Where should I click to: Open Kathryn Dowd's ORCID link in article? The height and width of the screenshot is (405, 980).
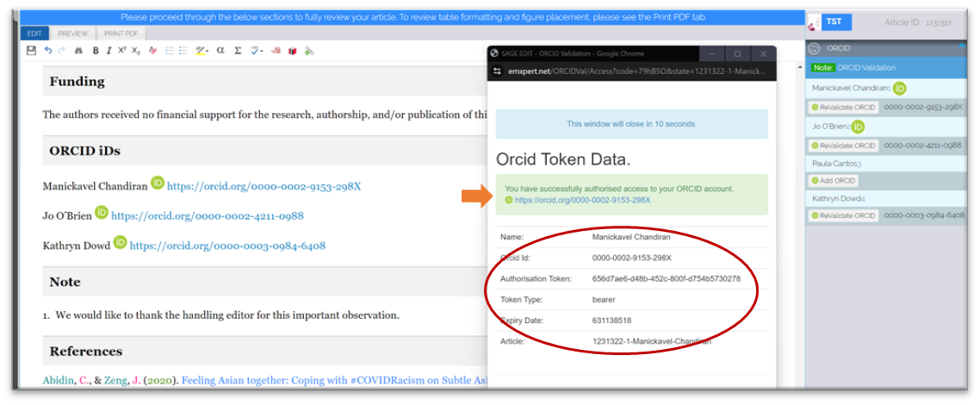227,246
